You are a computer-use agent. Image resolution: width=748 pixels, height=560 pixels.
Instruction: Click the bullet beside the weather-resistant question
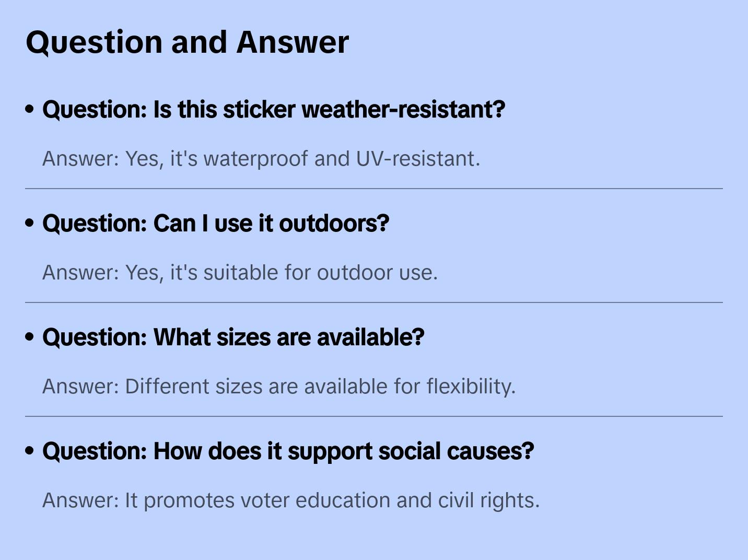point(30,109)
